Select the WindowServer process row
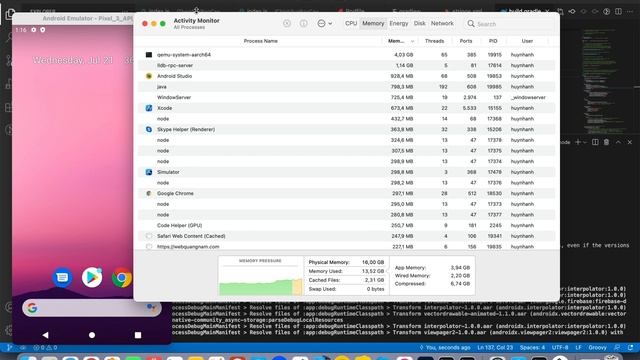The image size is (640, 360). tap(346, 98)
